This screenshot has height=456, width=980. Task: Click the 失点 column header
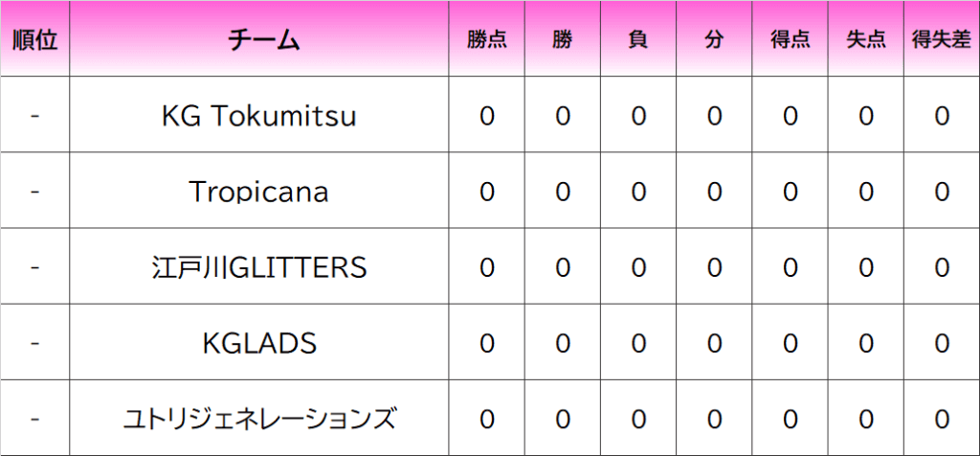pyautogui.click(x=865, y=40)
